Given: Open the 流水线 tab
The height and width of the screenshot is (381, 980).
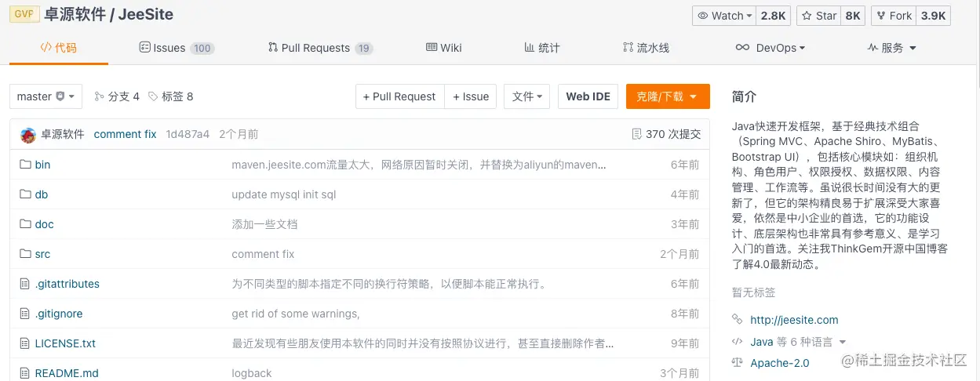Looking at the screenshot, I should pos(646,48).
